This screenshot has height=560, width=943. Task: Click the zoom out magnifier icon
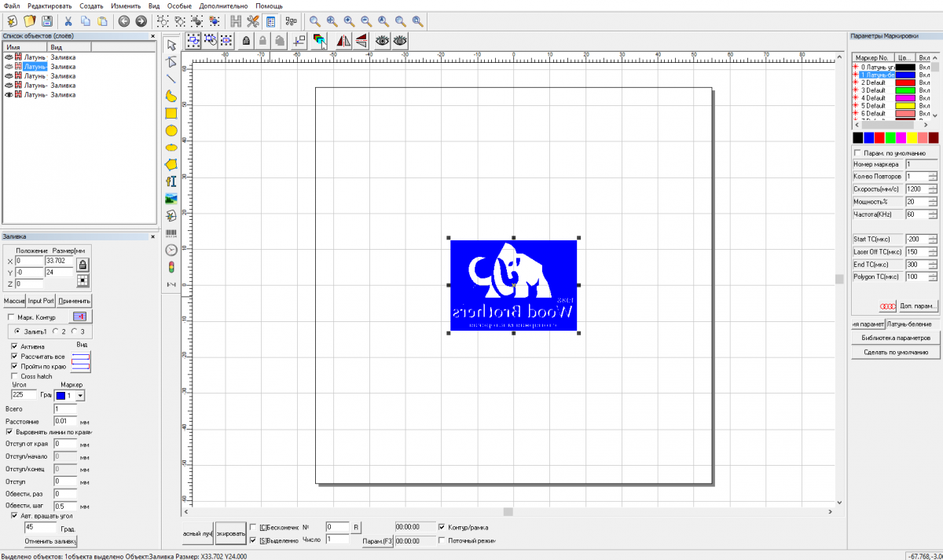coord(366,21)
